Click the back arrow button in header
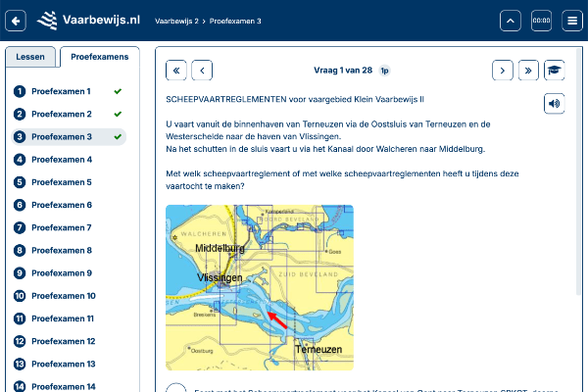The image size is (588, 392). point(16,21)
